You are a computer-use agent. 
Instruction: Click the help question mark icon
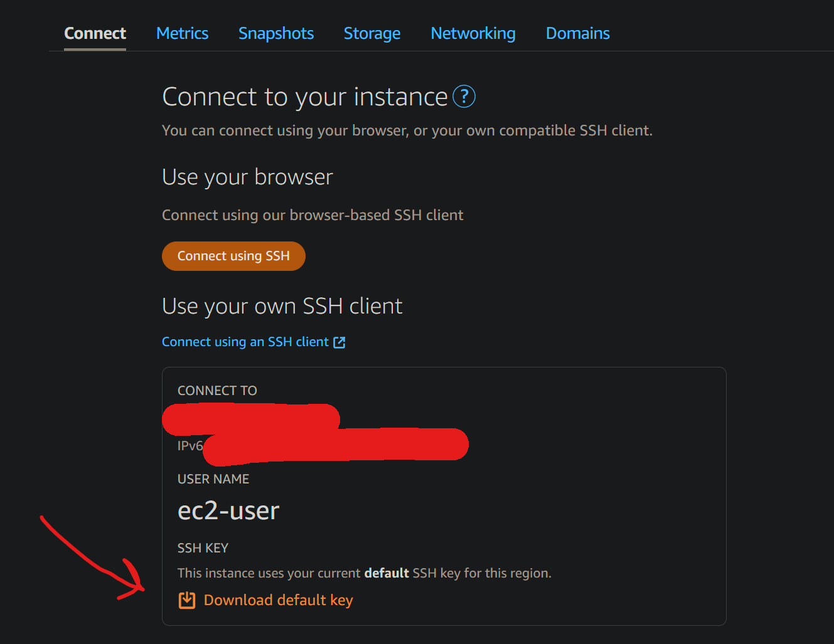(x=464, y=97)
